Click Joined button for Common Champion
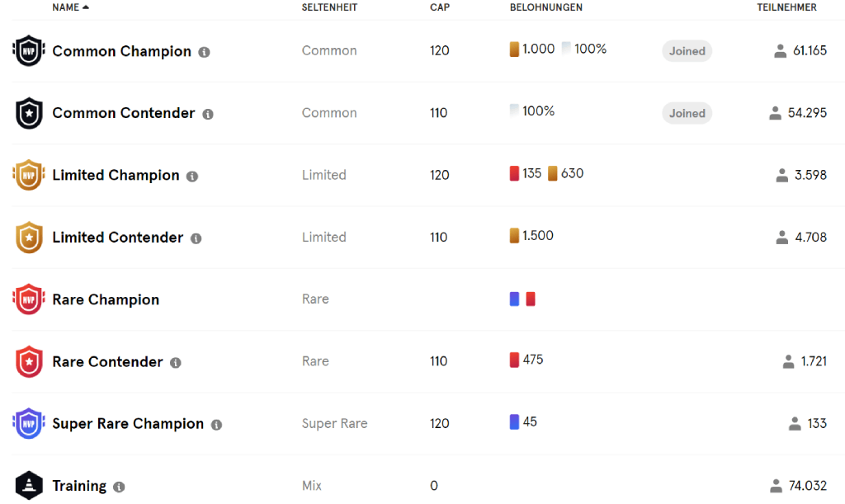Image resolution: width=845 pixels, height=504 pixels. [687, 51]
